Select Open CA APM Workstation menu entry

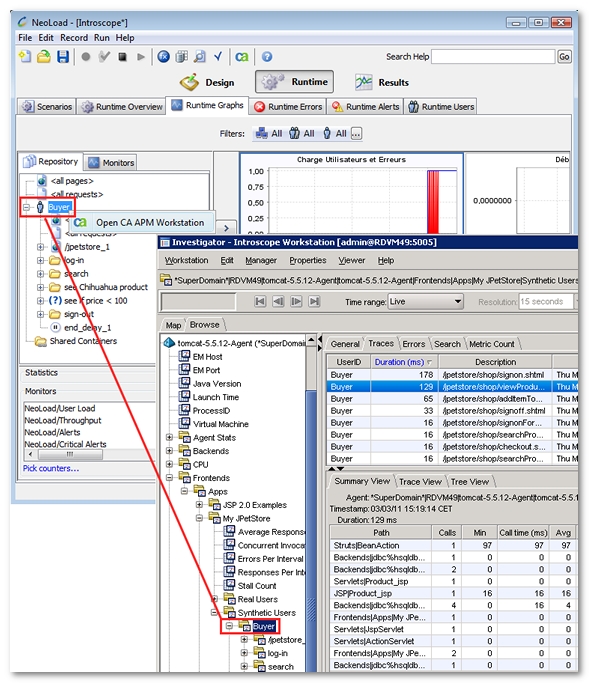[x=142, y=223]
